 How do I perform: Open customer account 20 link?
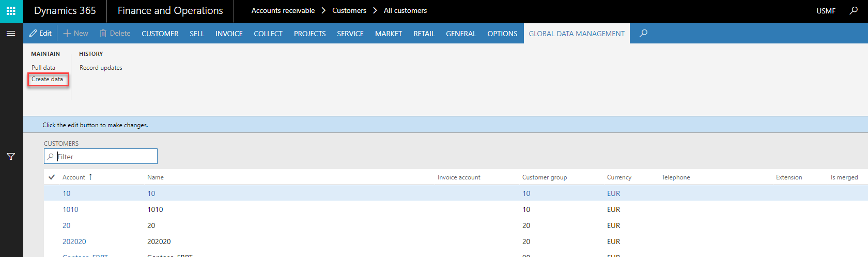[x=67, y=225]
